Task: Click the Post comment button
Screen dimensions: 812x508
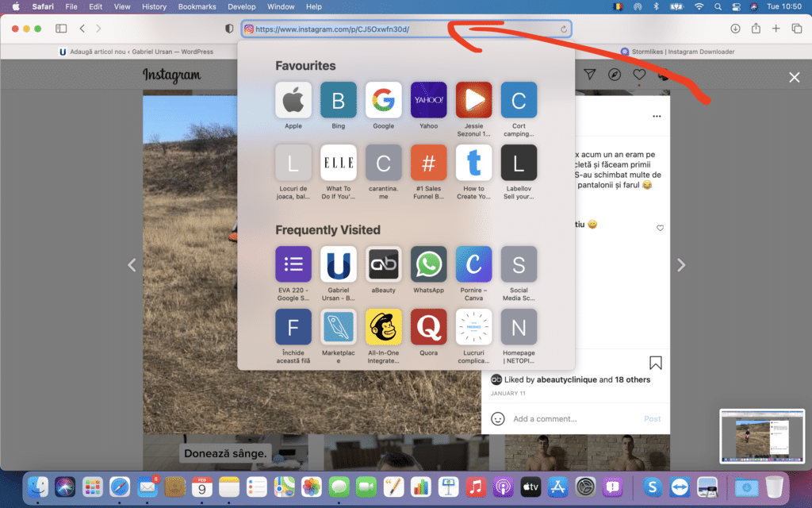Action: [x=652, y=418]
